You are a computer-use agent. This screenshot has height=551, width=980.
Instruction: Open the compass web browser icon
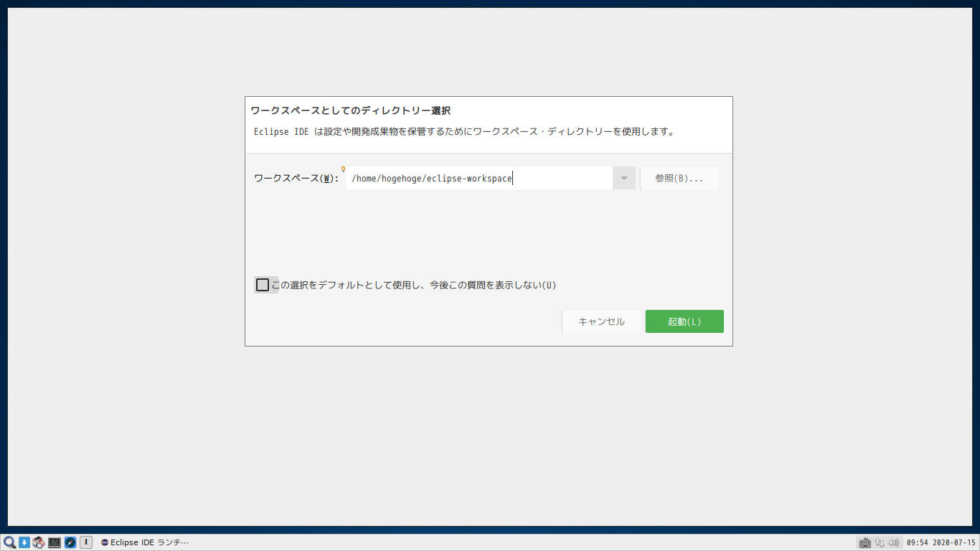[x=70, y=542]
